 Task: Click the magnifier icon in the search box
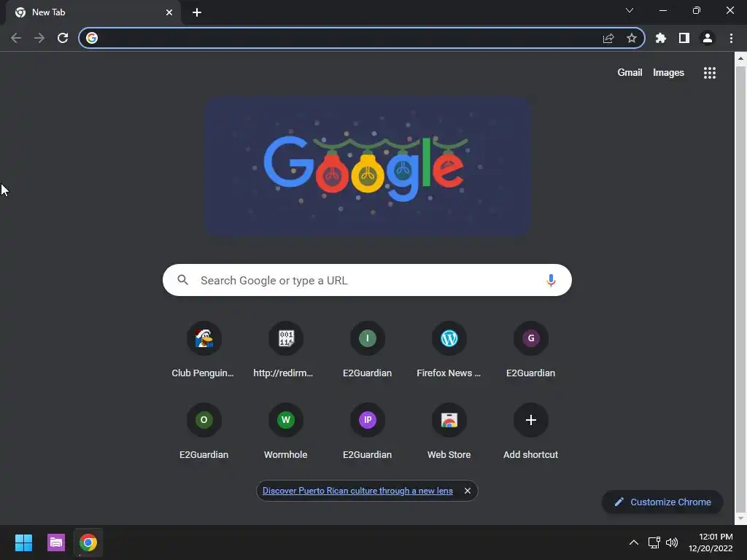pyautogui.click(x=183, y=280)
